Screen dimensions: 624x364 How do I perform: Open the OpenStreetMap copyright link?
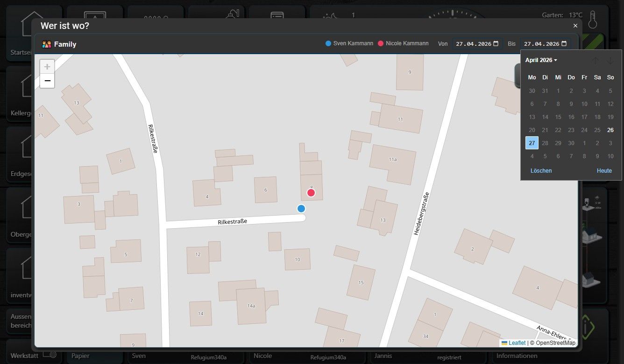pos(555,343)
